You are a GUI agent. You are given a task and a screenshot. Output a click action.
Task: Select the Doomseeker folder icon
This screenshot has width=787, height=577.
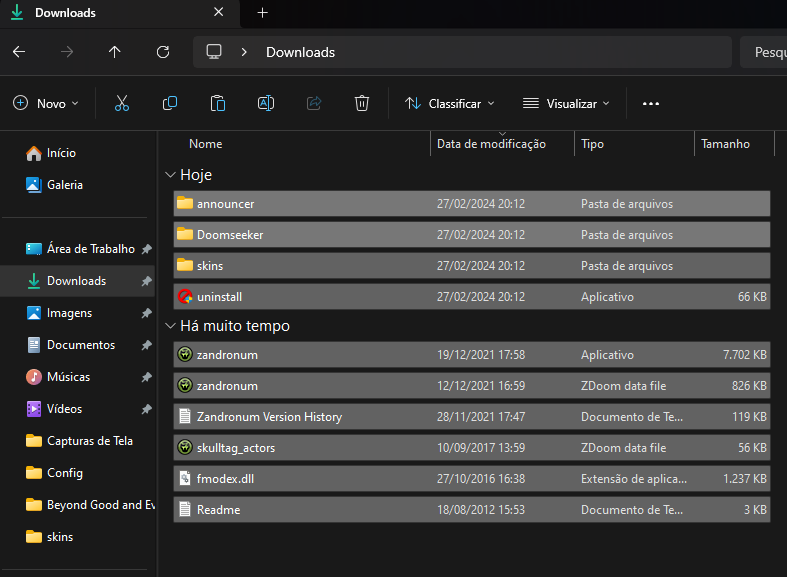pos(185,234)
